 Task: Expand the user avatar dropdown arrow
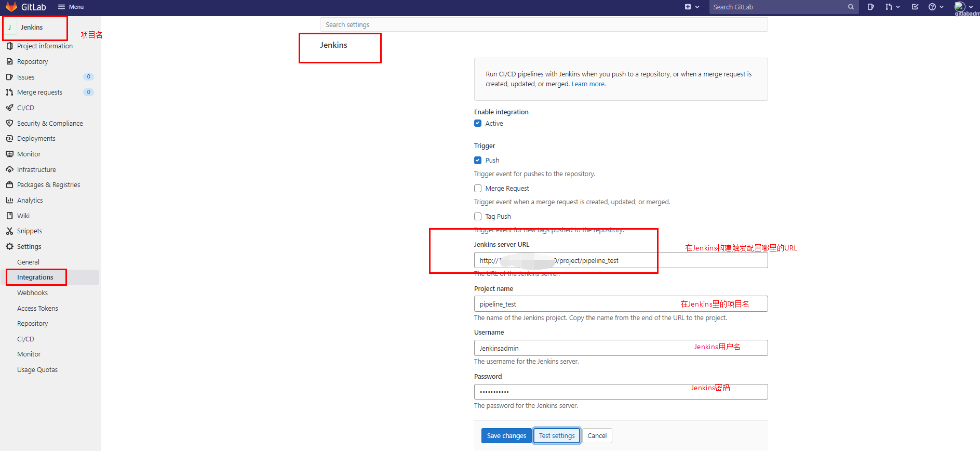(971, 7)
